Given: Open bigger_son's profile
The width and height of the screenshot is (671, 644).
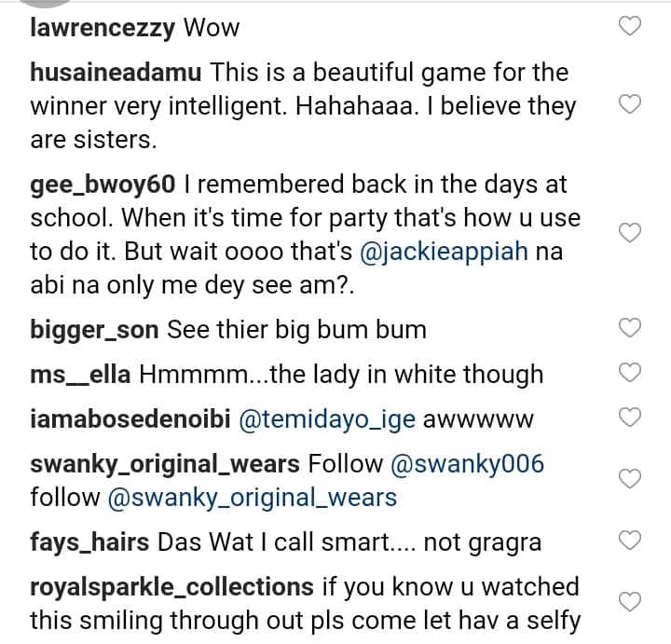Looking at the screenshot, I should (x=97, y=329).
